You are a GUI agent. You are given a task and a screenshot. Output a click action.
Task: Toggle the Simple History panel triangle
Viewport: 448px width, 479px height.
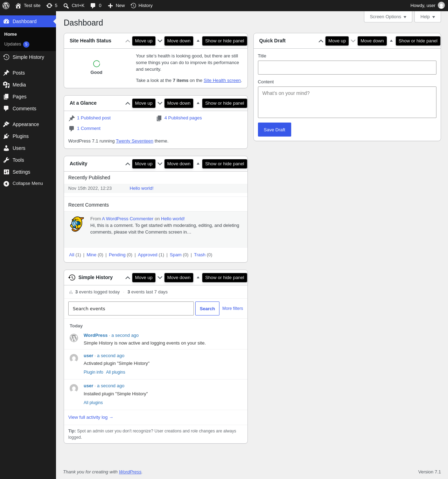198,277
